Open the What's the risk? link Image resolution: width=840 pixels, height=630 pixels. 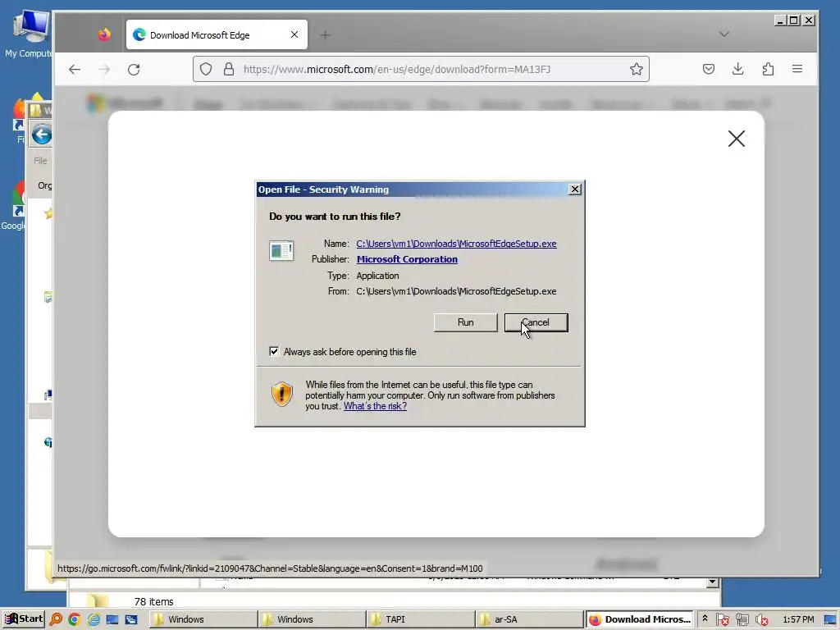[375, 406]
